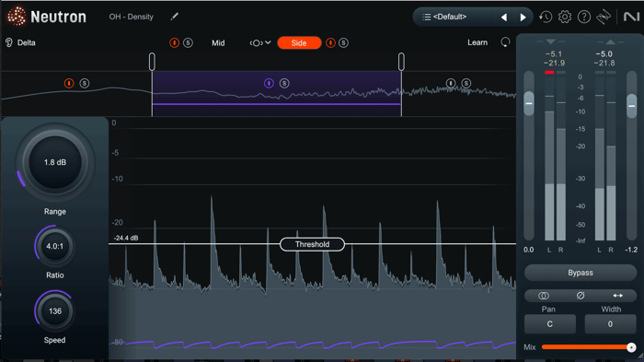
Task: Click the input gain value 0.0
Action: tap(529, 250)
